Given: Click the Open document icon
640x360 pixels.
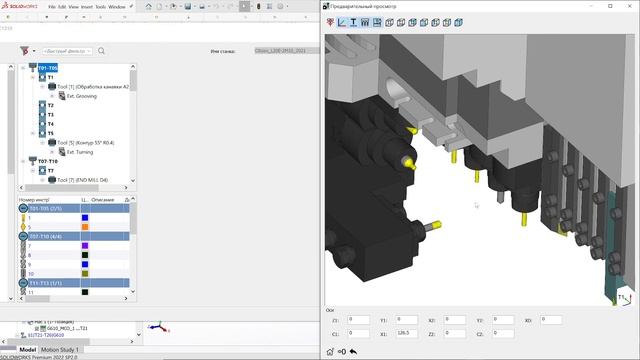Looking at the screenshot, I should 173,7.
